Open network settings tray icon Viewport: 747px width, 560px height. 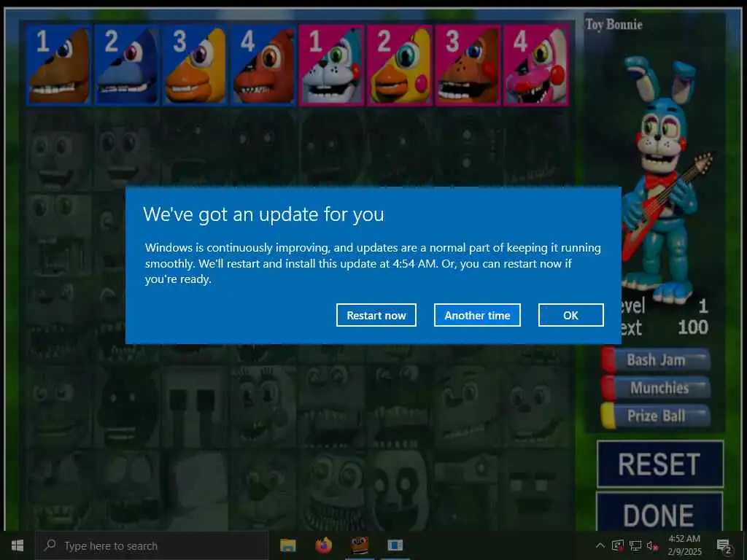click(635, 545)
